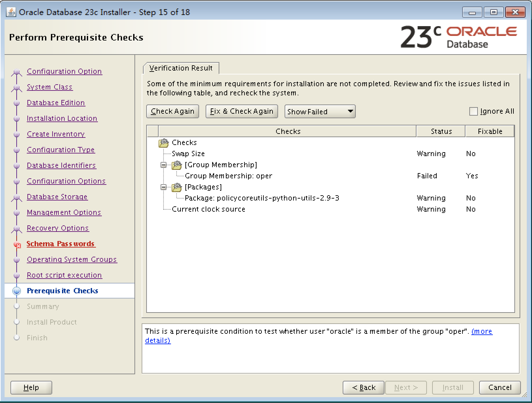Click the Checks column header
Viewport: 532px width, 403px height.
(288, 131)
